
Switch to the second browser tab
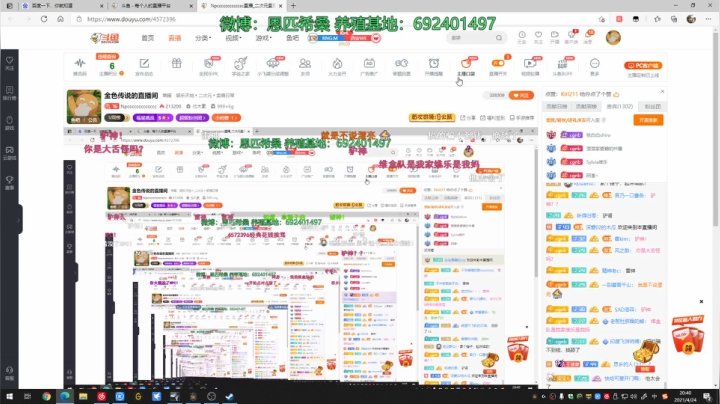pyautogui.click(x=153, y=6)
